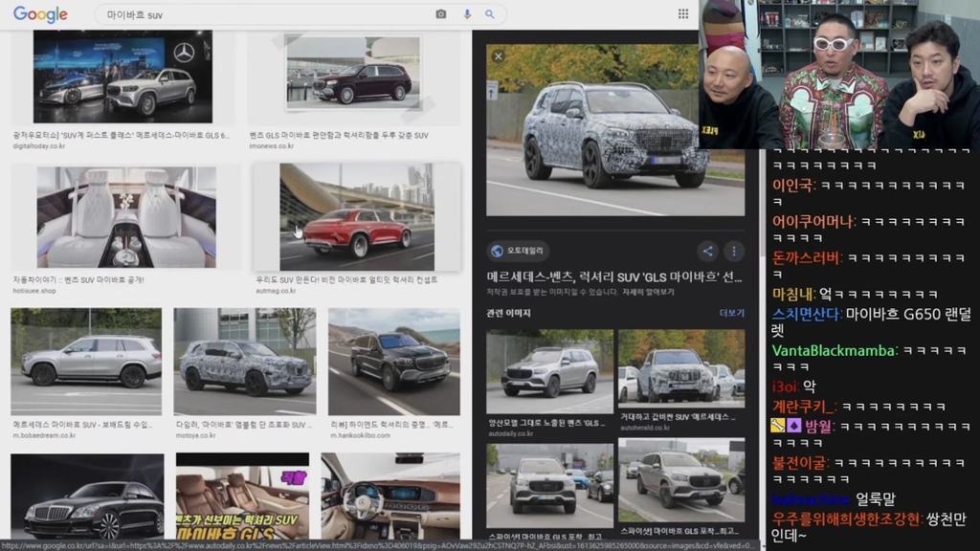
Task: Click the 자동차이야기 벤츠 SUV 마이바흐 공개 caption
Action: [x=78, y=280]
